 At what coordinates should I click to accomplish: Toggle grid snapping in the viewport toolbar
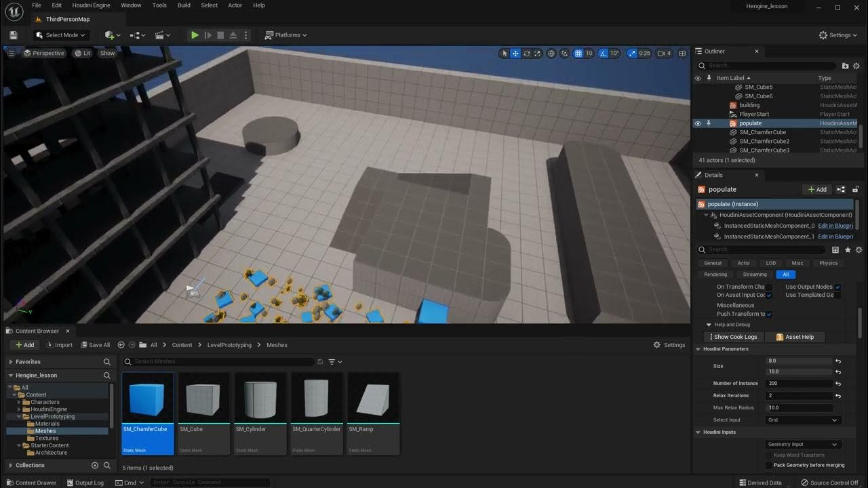(578, 54)
